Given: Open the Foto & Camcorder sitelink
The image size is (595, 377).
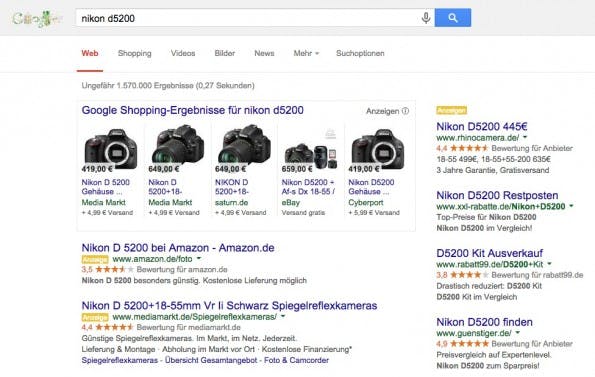Looking at the screenshot, I should click(x=296, y=360).
